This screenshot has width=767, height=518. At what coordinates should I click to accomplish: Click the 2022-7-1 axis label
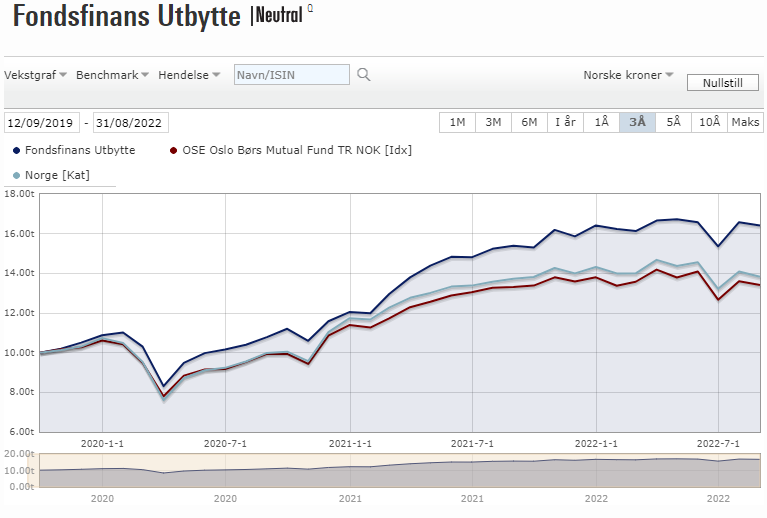pos(718,444)
